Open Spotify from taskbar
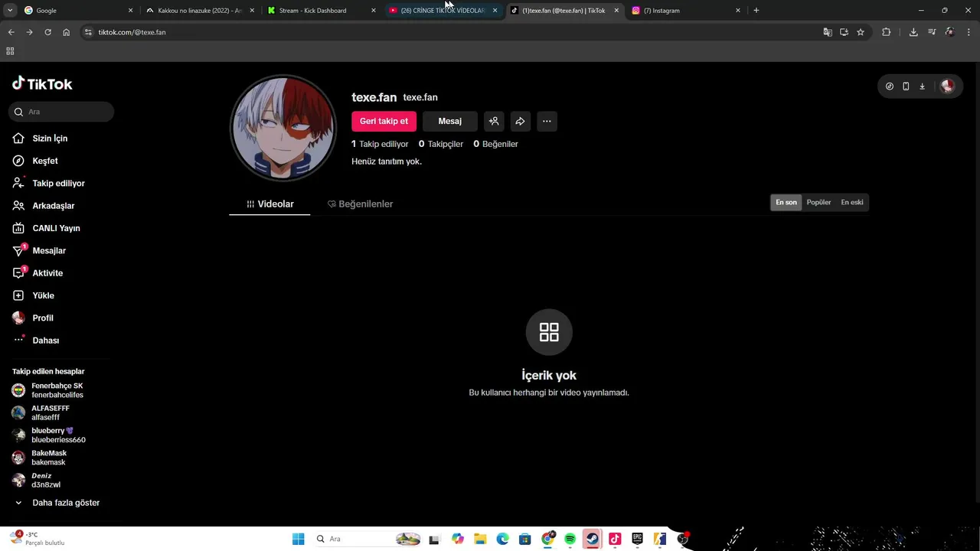 pyautogui.click(x=570, y=539)
